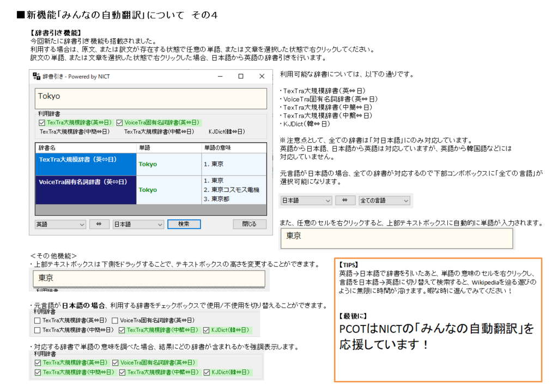The width and height of the screenshot is (558, 392).
Task: Check the unchecked VoiceTra固有名詞辞書(英⇔日) checkbox
Action: tap(115, 321)
